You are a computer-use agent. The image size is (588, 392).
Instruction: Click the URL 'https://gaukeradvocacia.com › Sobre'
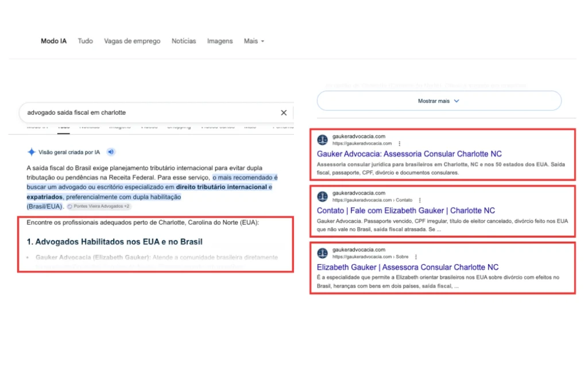370,257
